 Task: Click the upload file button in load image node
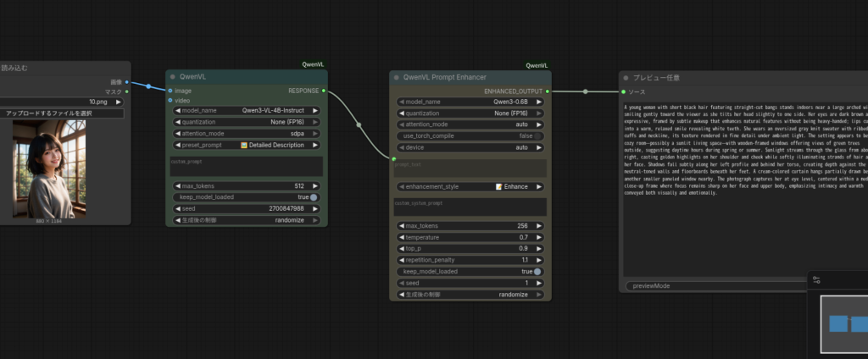61,113
